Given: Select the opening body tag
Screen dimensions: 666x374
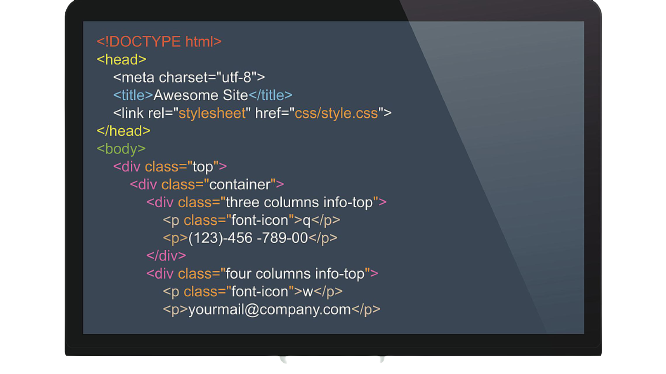Looking at the screenshot, I should point(121,149).
